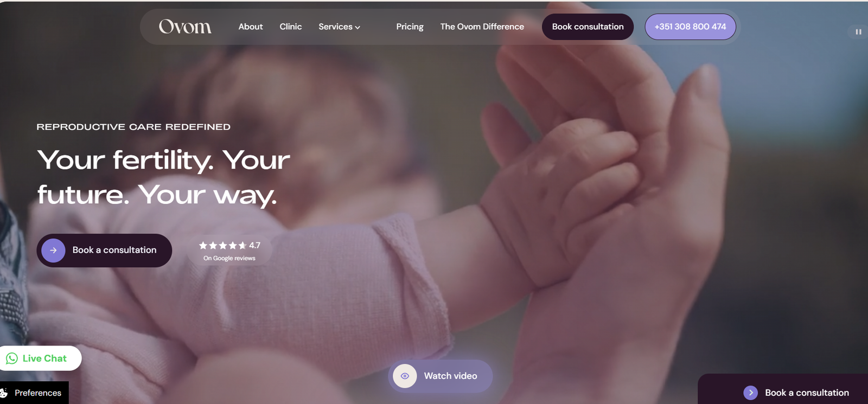Click the Ovom logo
868x404 pixels.
(185, 27)
